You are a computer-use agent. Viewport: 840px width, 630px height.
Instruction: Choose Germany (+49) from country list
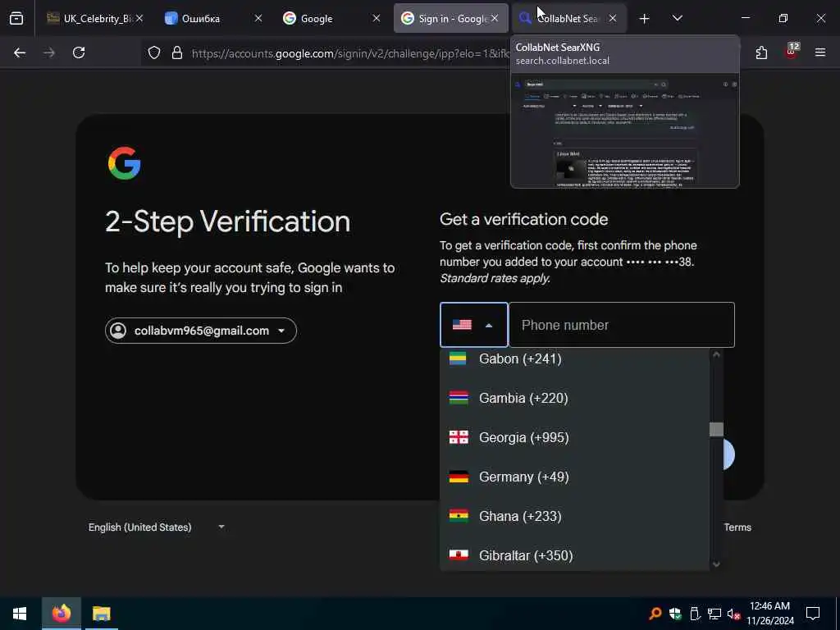(x=575, y=477)
